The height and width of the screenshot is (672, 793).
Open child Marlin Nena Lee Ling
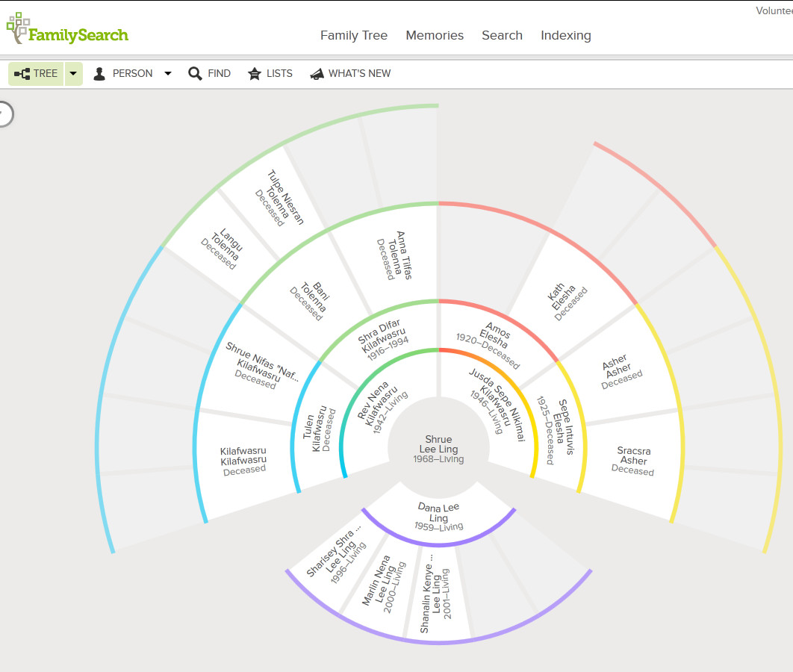point(385,583)
